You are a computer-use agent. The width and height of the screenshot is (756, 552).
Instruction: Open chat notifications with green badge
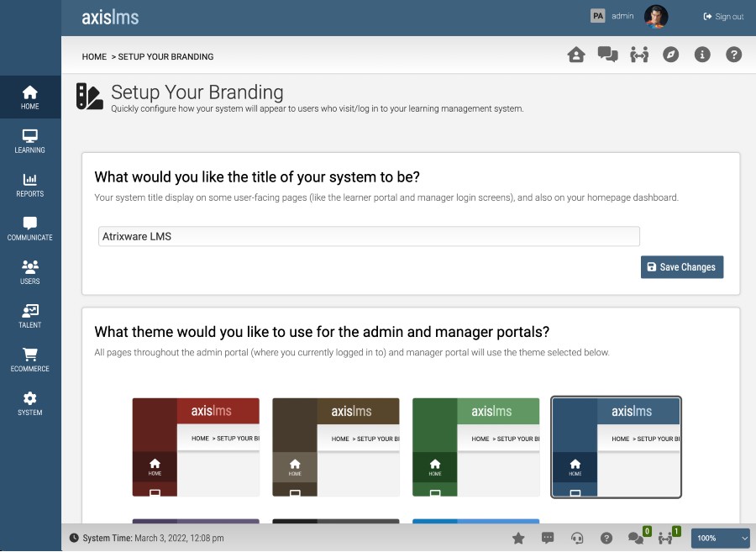coord(638,538)
